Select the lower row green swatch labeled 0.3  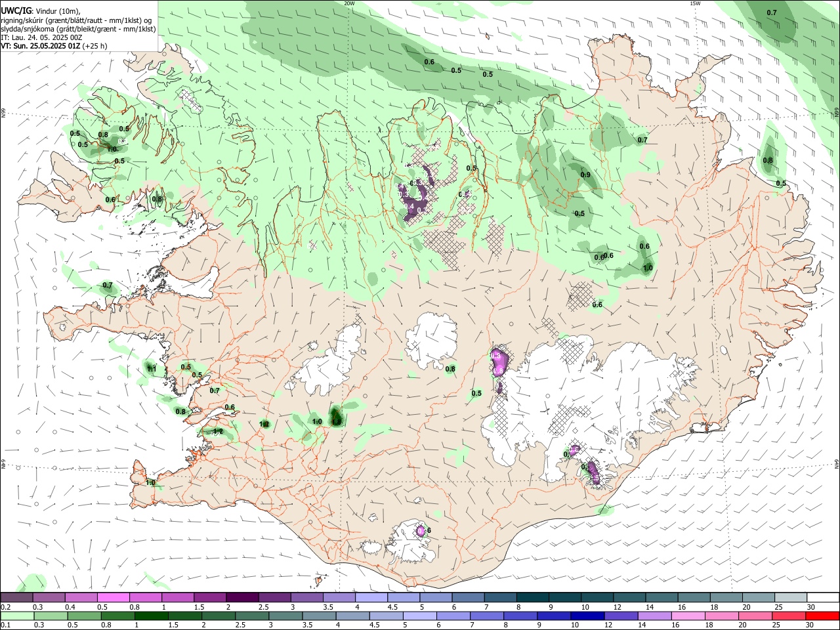51,616
